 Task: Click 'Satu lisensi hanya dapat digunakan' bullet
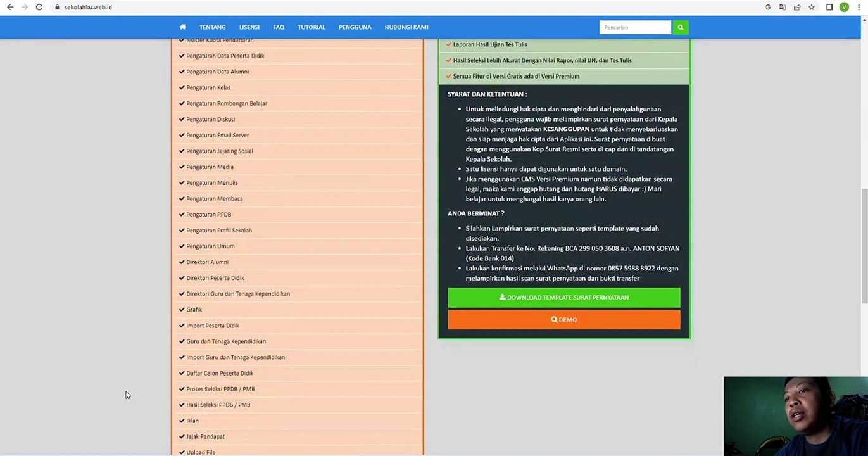pyautogui.click(x=546, y=169)
